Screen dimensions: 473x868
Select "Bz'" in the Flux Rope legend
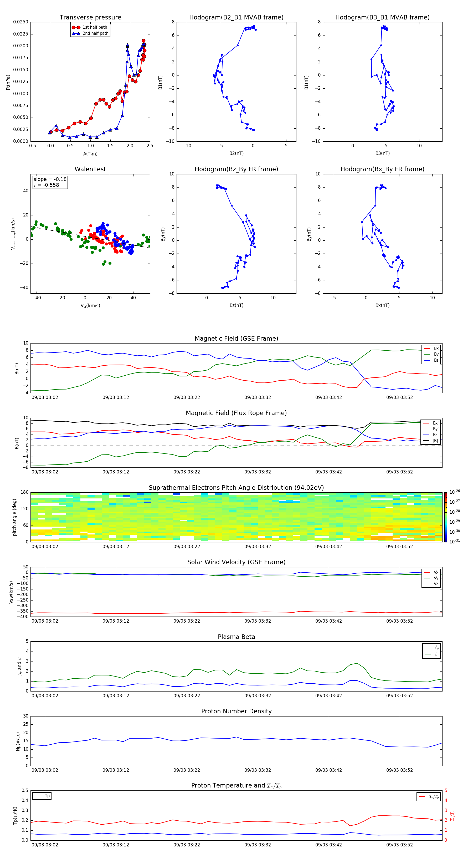431,435
